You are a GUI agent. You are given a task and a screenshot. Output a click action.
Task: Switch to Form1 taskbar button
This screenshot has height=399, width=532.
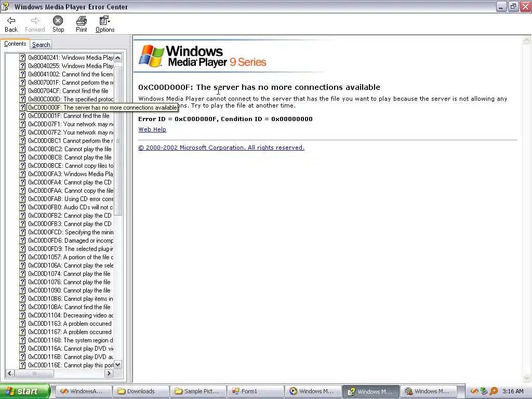pyautogui.click(x=255, y=391)
